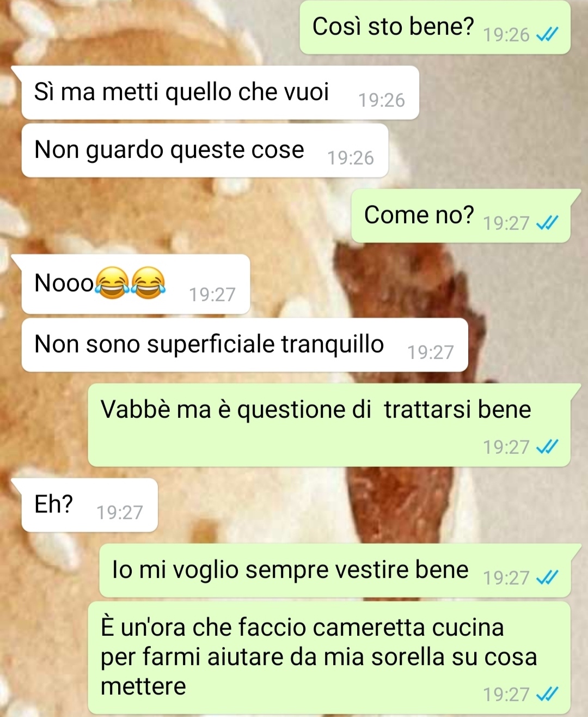Click the blue ticks on the 'vestire bene' message
This screenshot has height=717, width=588.
(547, 578)
